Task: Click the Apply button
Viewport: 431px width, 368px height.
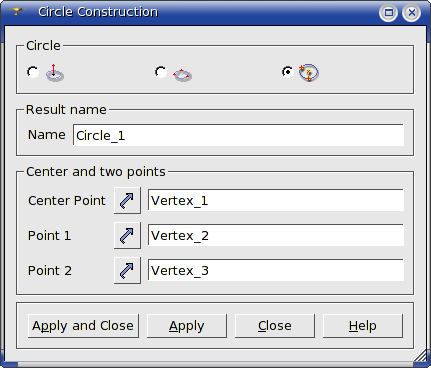Action: click(187, 326)
